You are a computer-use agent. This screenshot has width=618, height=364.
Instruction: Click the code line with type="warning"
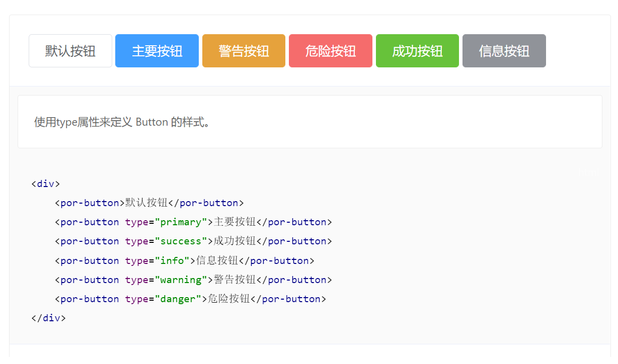click(194, 280)
